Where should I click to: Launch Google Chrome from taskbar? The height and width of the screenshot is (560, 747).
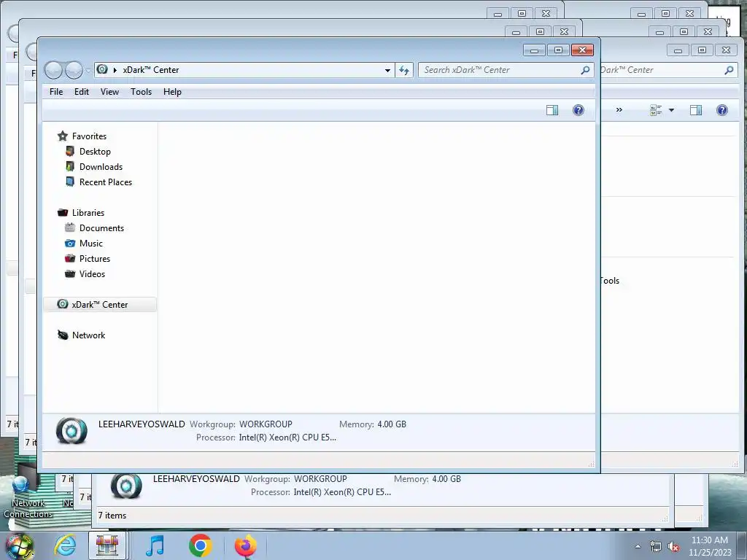[x=200, y=545]
